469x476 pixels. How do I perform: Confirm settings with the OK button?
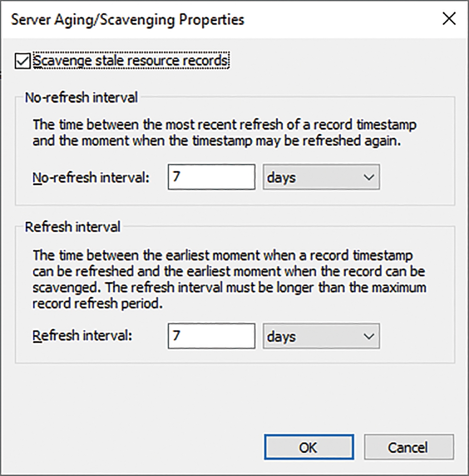click(x=309, y=447)
